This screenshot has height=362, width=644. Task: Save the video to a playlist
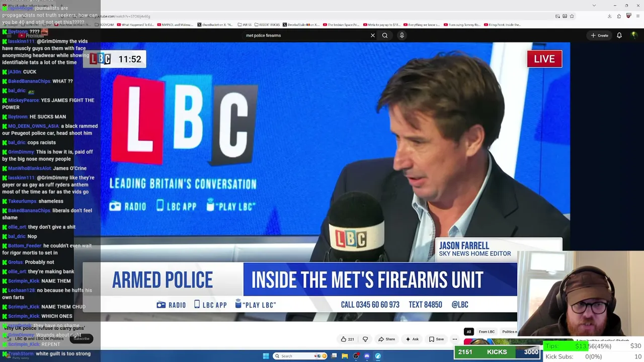[436, 339]
